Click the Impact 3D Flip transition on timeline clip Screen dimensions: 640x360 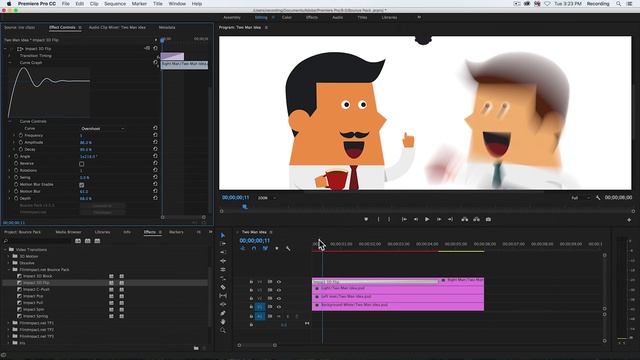pos(375,282)
